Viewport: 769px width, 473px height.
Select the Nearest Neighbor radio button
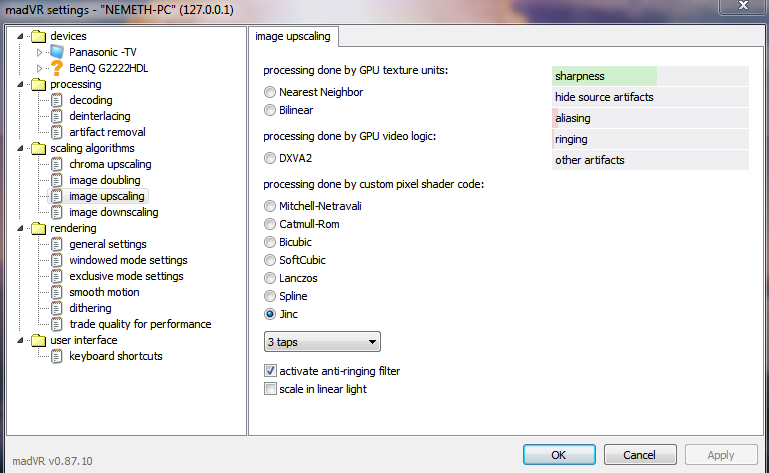click(x=270, y=92)
